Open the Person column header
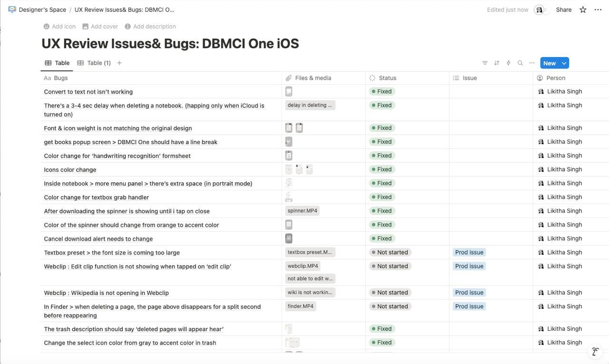The height and width of the screenshot is (364, 609). coord(571,78)
